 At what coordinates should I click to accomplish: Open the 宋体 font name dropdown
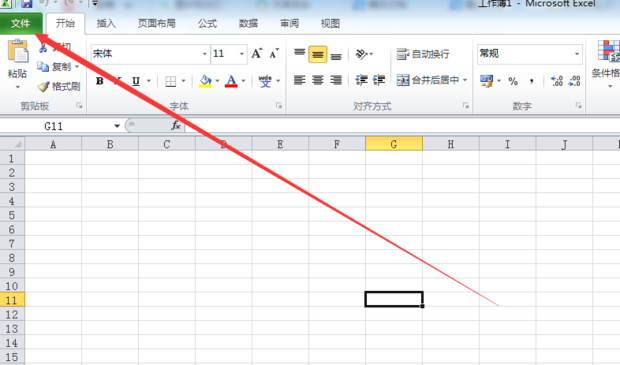pyautogui.click(x=205, y=54)
